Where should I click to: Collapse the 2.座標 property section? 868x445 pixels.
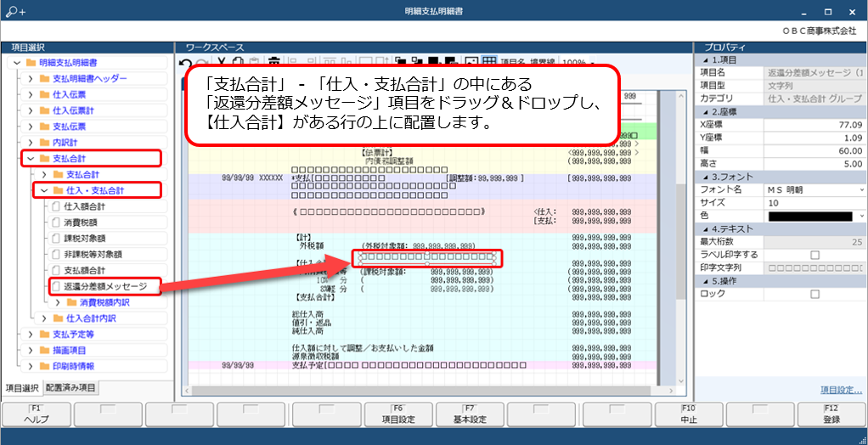[x=704, y=112]
